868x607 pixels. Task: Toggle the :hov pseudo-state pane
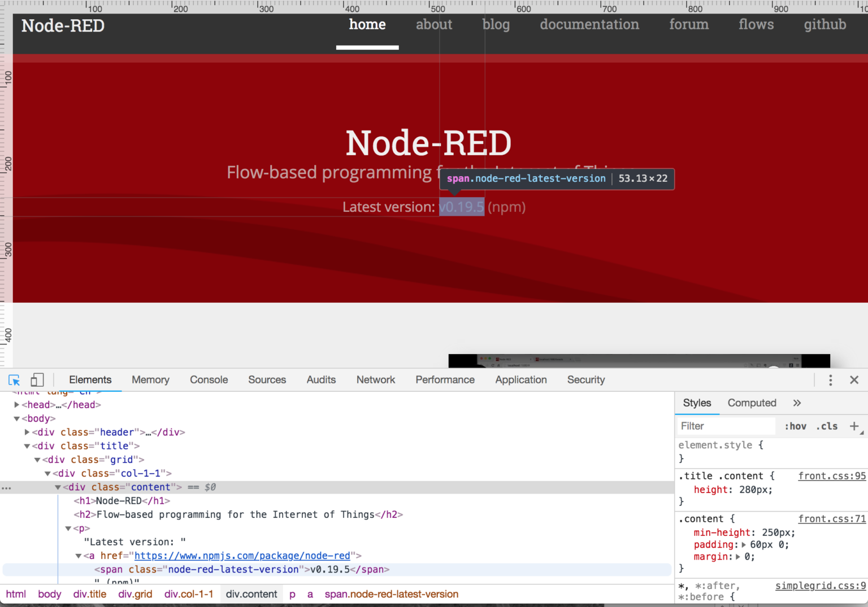(x=795, y=426)
